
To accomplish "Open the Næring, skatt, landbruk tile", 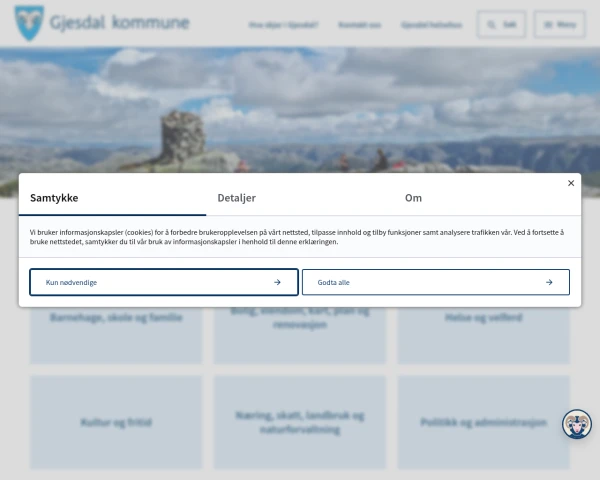I will click(x=300, y=422).
